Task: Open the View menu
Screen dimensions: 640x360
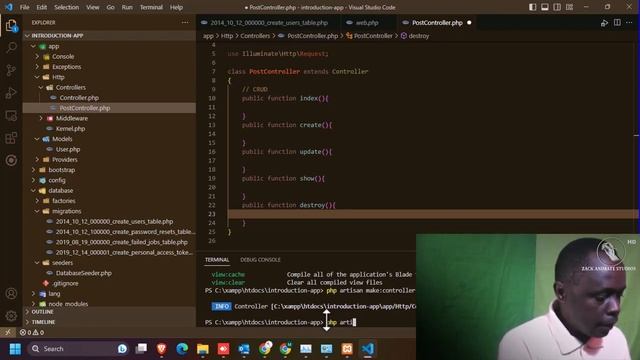Action: [93, 7]
